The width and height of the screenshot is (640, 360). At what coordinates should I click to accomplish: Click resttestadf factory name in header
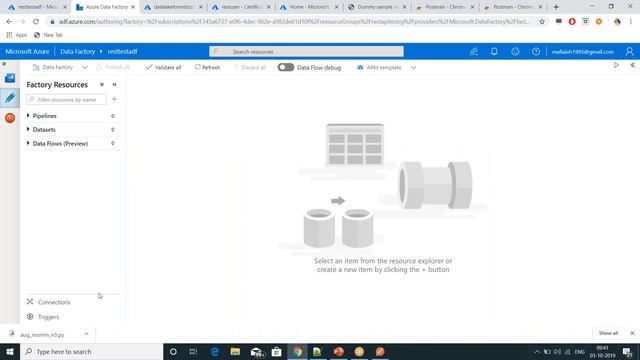(x=122, y=52)
